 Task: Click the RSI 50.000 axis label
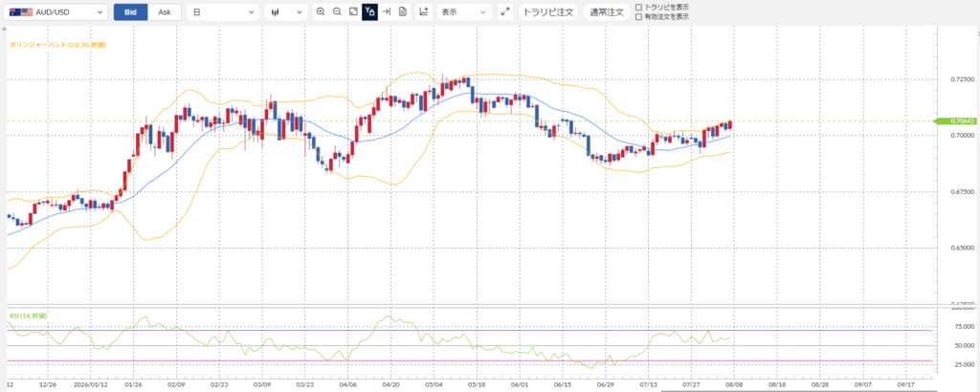tap(963, 345)
